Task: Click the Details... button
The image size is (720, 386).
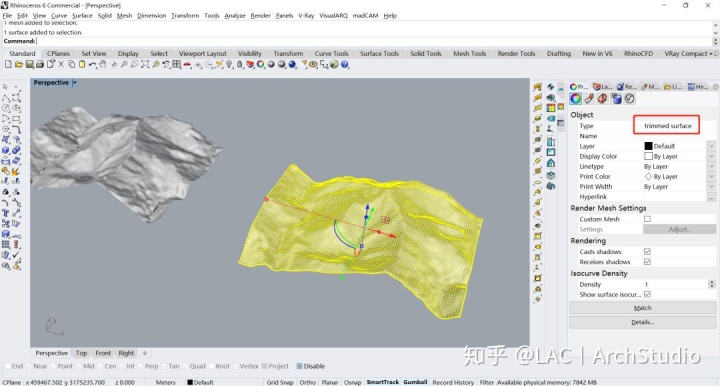Action: tap(642, 322)
